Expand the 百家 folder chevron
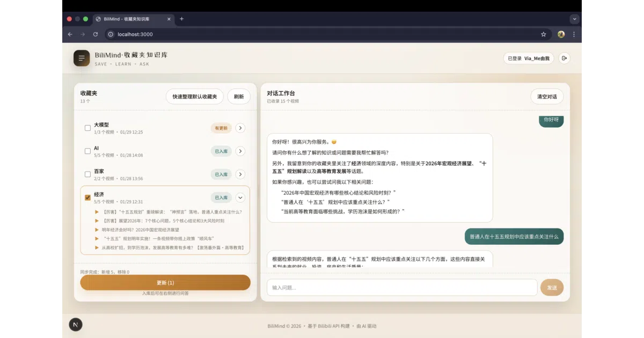This screenshot has height=338, width=644. [x=240, y=174]
